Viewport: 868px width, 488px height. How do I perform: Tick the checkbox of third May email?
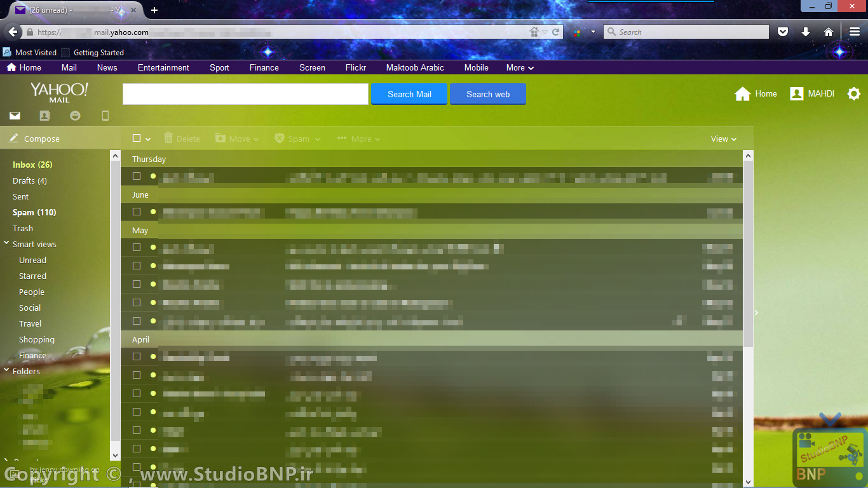click(137, 284)
